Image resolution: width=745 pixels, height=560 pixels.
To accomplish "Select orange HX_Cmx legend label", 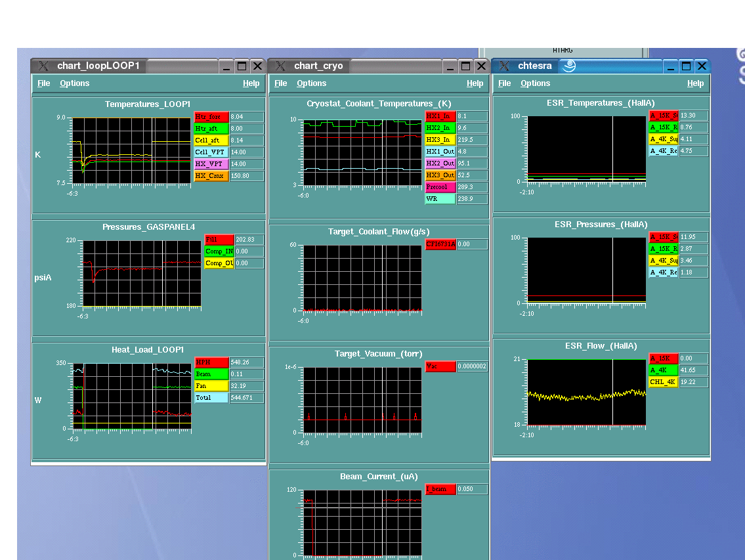I will [x=211, y=176].
